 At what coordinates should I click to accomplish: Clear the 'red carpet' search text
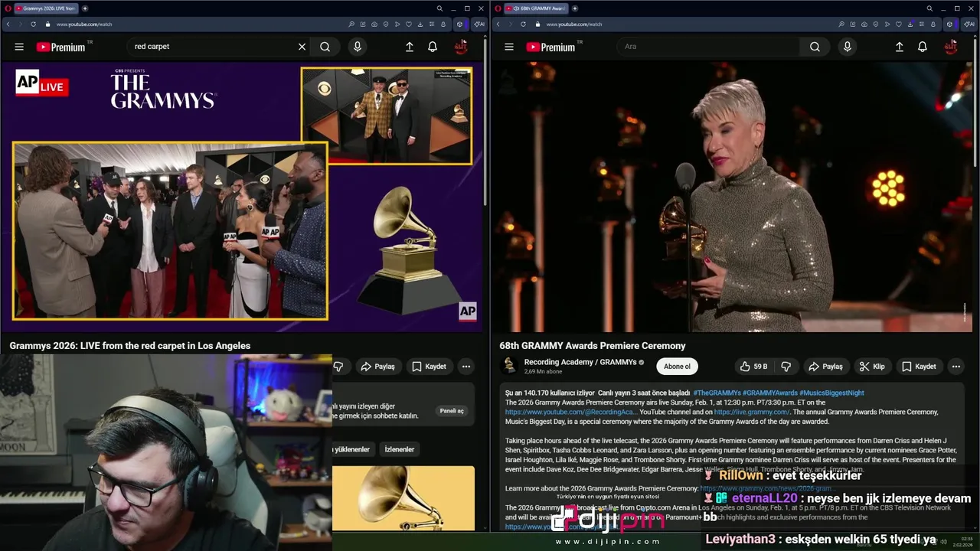point(302,47)
